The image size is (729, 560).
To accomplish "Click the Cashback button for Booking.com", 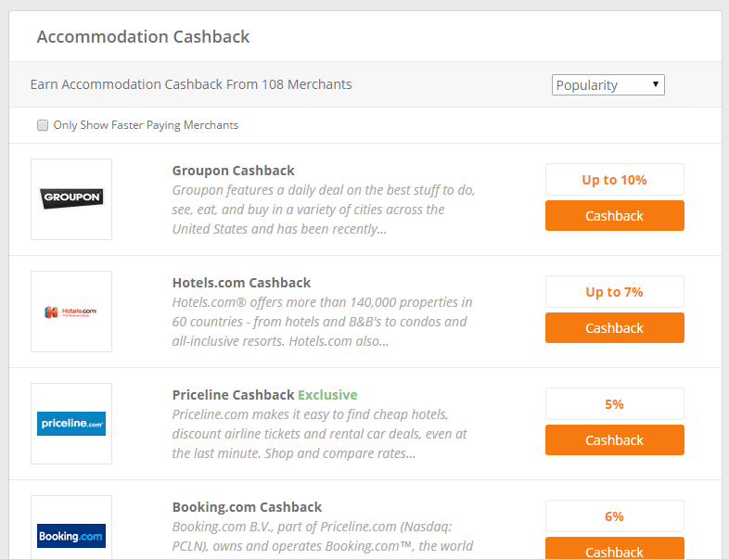I will (614, 548).
